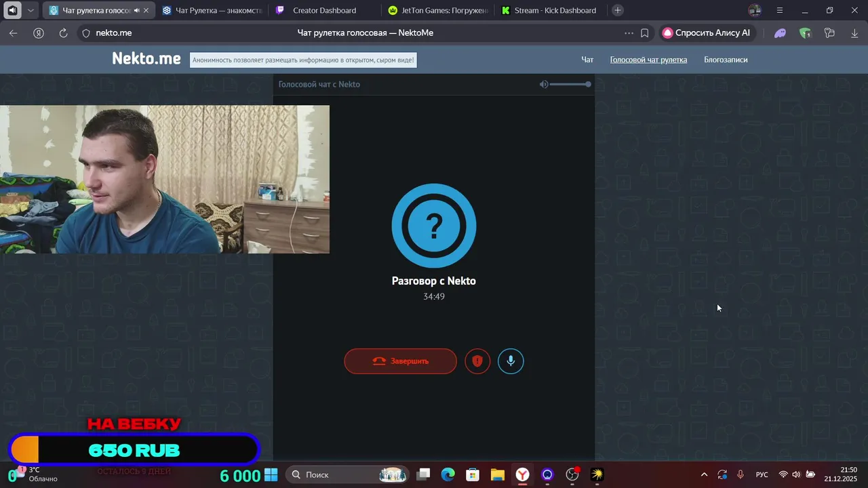868x488 pixels.
Task: Open Спросить Алису AI assistant
Action: click(706, 33)
